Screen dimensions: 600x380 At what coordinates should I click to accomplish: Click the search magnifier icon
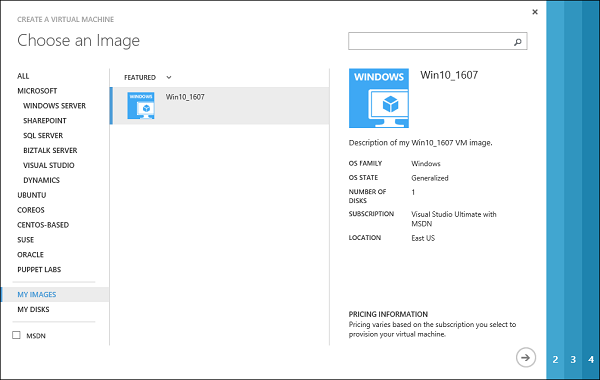518,42
